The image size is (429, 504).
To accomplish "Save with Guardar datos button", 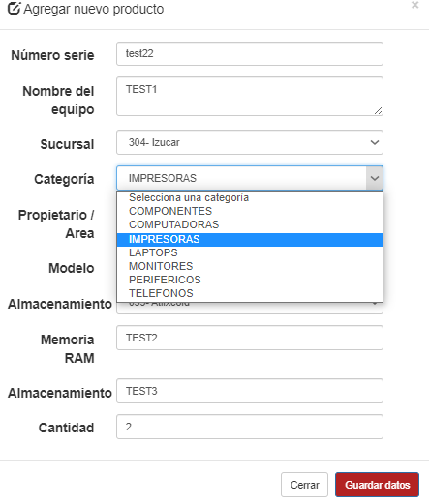I will pyautogui.click(x=377, y=485).
